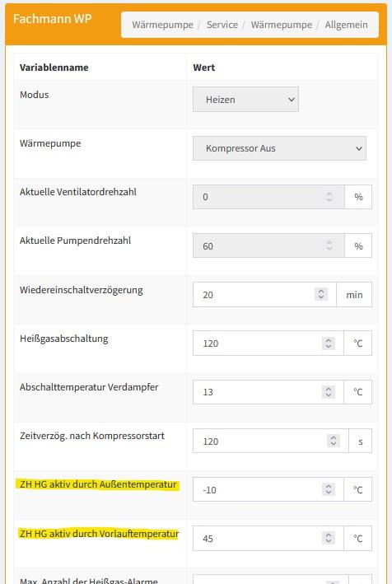Click the Außentemperatur field showing -10

click(268, 489)
